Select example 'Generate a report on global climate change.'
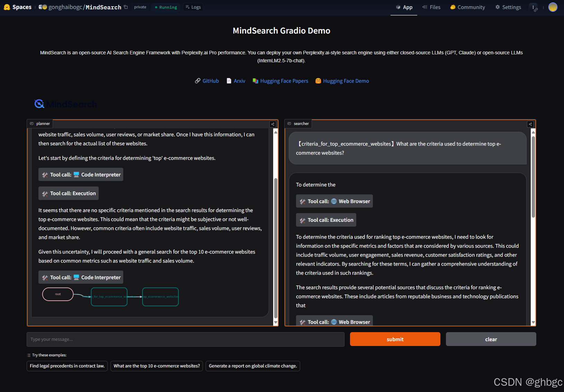 (x=253, y=366)
